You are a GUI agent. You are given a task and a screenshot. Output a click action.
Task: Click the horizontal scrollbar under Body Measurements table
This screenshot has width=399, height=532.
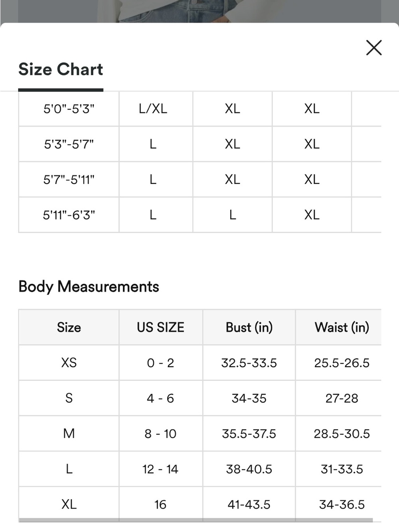[x=196, y=520]
